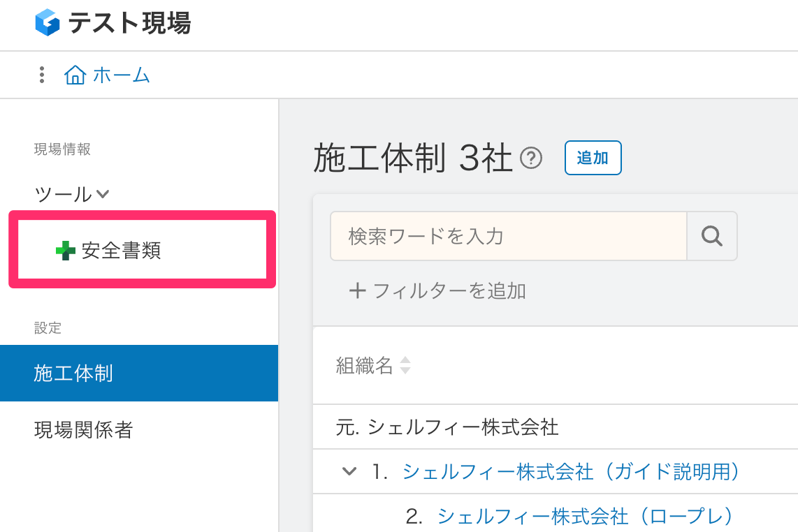Click the help question mark icon
This screenshot has width=798, height=532.
tap(532, 158)
